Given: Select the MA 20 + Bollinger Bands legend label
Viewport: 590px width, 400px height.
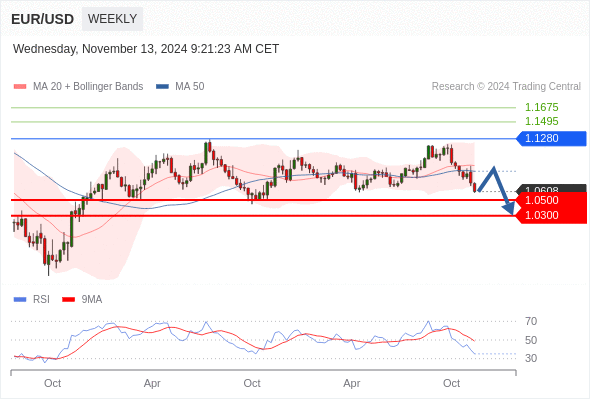Looking at the screenshot, I should coord(88,87).
